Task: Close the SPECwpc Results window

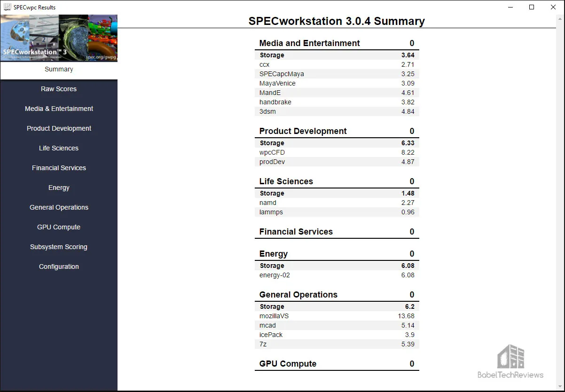Action: click(x=553, y=7)
